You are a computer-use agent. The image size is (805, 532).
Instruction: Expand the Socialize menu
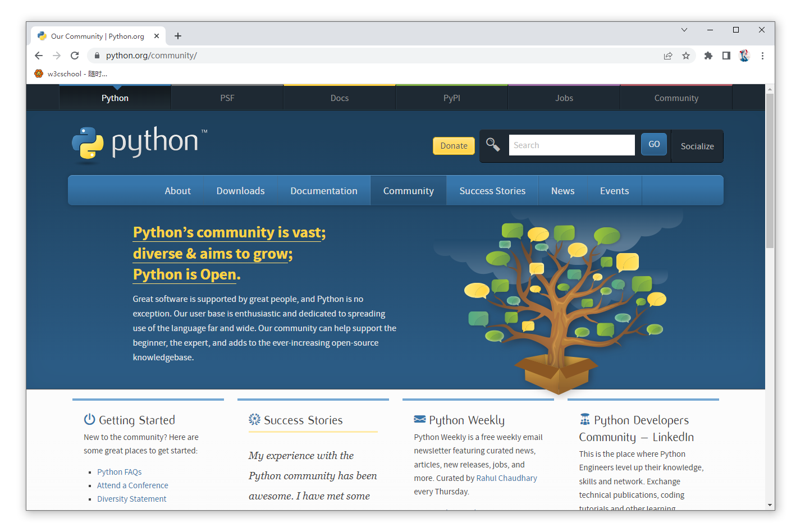point(697,146)
